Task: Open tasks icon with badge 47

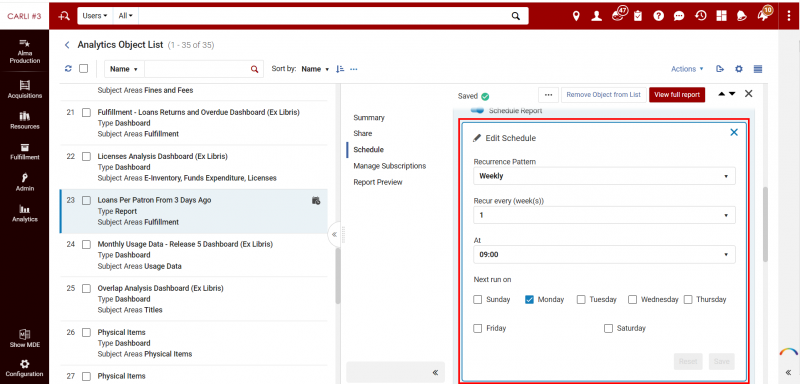Action: pos(618,14)
